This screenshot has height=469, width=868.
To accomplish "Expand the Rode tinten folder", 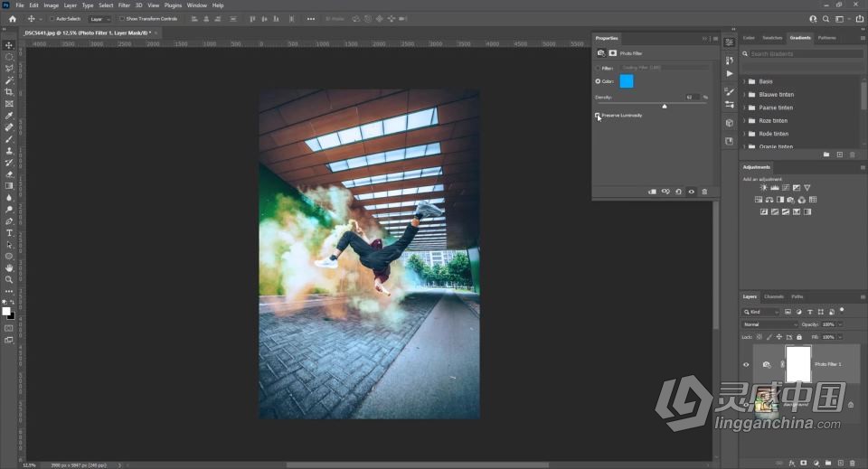I will (x=744, y=134).
